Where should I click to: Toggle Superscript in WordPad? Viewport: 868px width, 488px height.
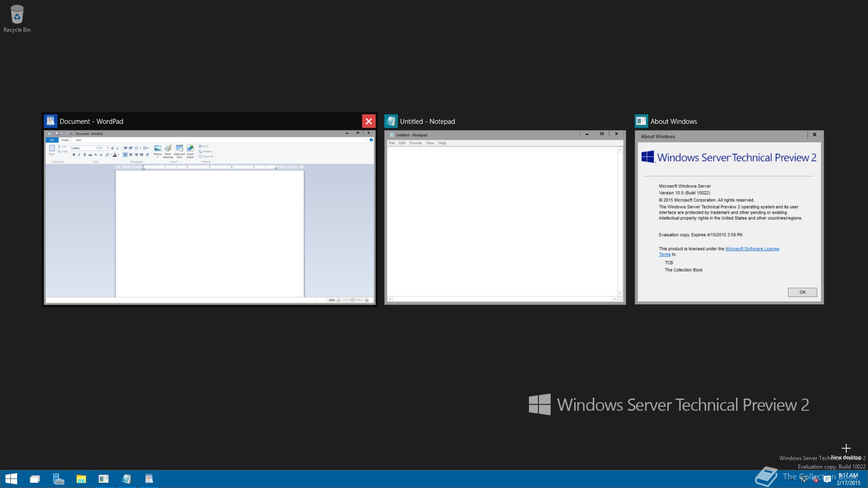tap(101, 155)
